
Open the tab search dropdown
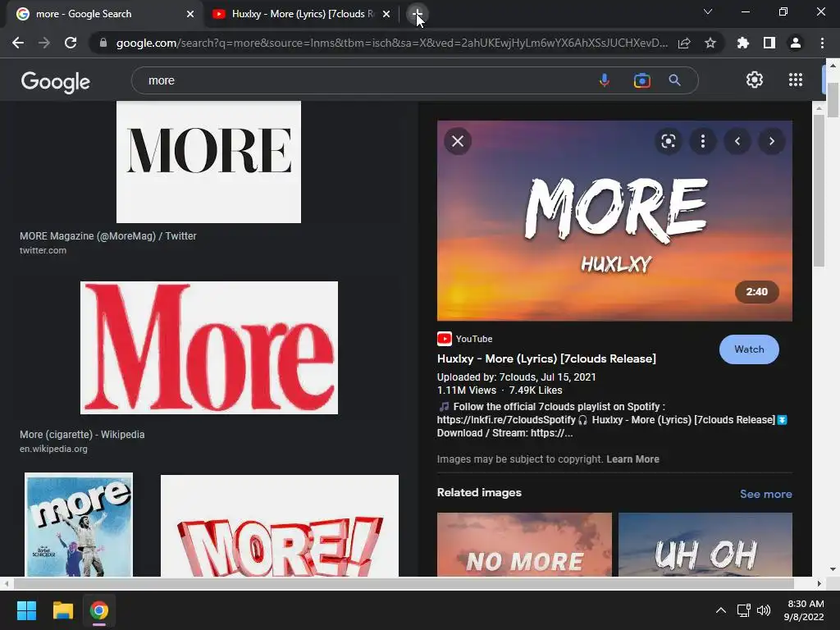tap(708, 11)
